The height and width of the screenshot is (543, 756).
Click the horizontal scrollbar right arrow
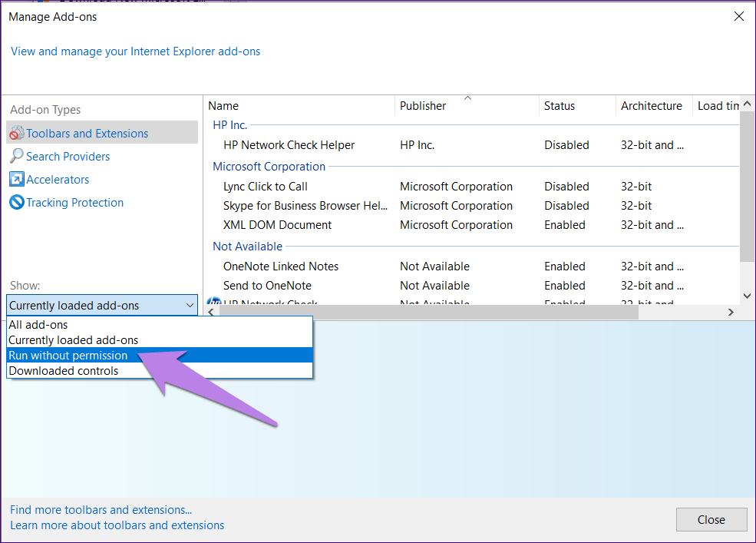tap(731, 312)
